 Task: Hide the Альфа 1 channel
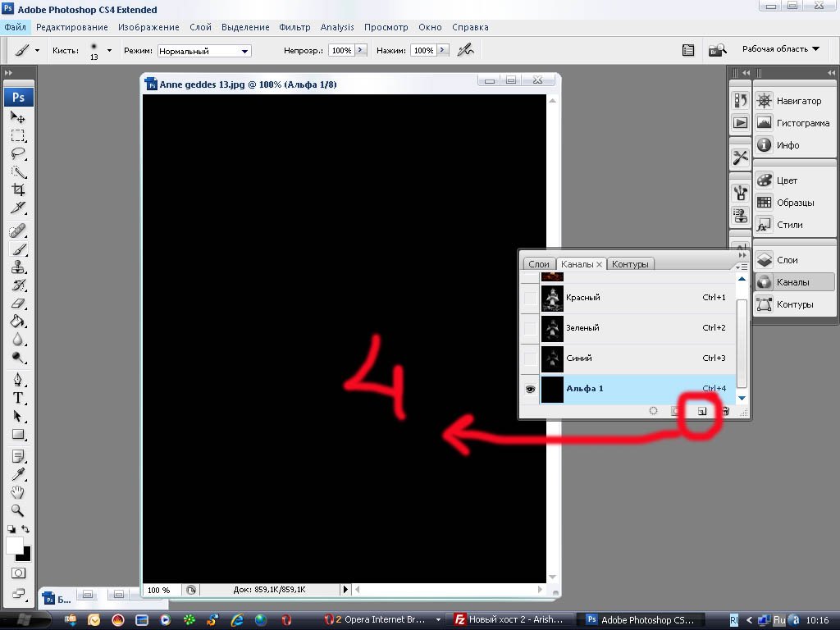[x=530, y=389]
